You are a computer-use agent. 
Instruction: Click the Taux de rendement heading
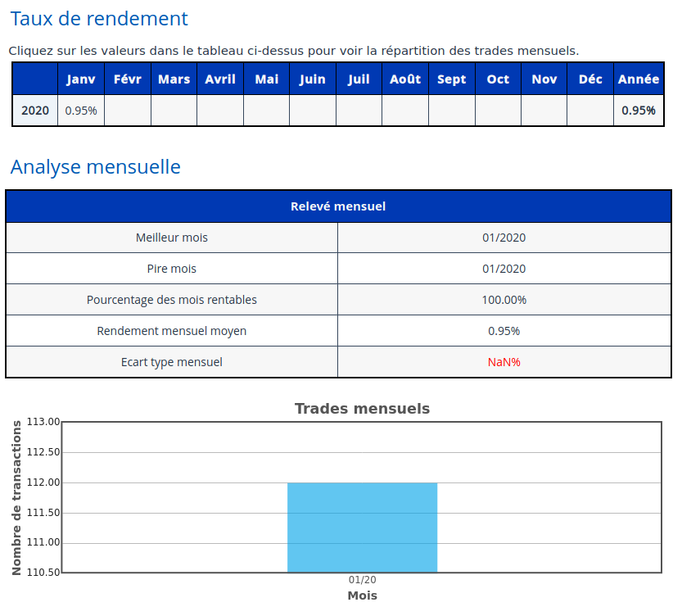[99, 19]
